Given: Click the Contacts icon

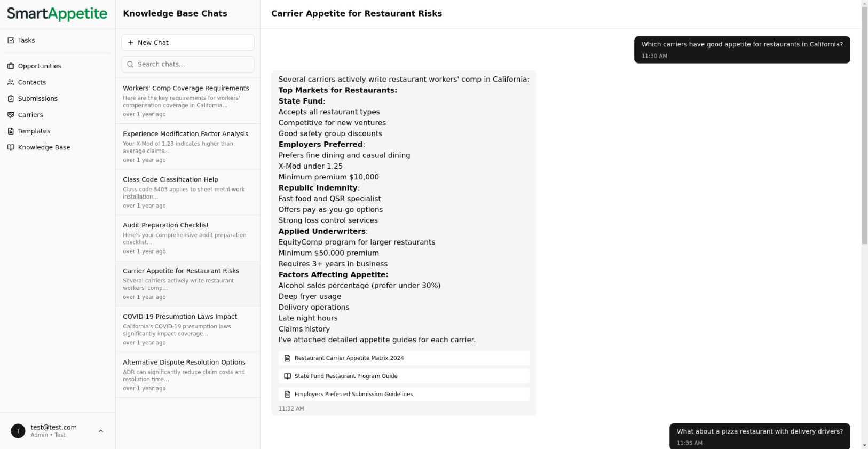Looking at the screenshot, I should [11, 82].
